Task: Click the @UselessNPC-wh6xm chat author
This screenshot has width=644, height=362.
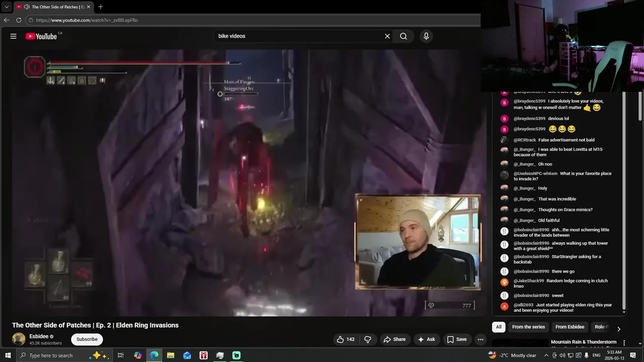Action: pyautogui.click(x=535, y=173)
